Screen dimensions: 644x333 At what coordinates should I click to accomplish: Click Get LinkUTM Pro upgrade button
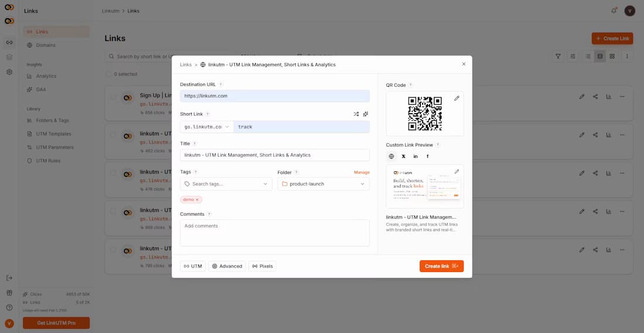click(x=56, y=322)
